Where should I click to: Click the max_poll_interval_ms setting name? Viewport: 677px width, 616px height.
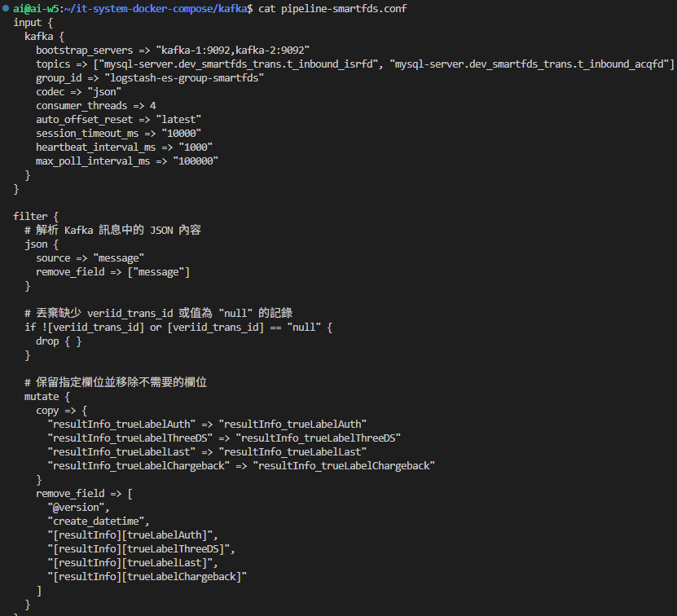pyautogui.click(x=92, y=161)
